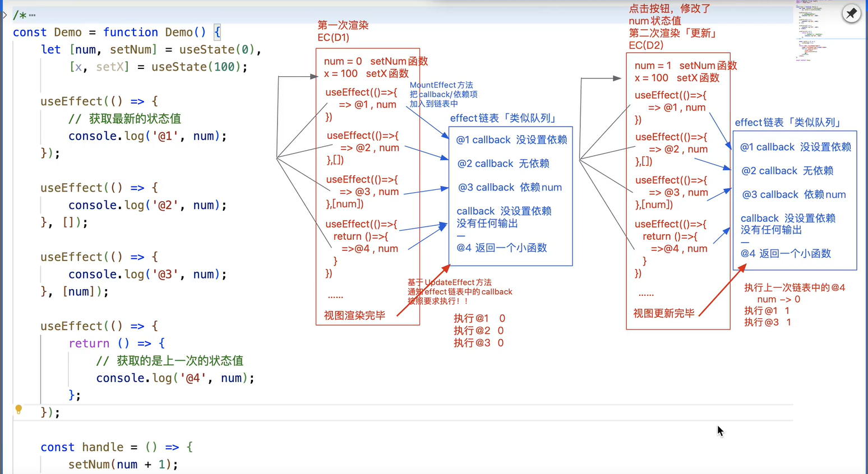Click the diagram label 'EC(D1)'
Screen dimensions: 868x474
(x=333, y=38)
